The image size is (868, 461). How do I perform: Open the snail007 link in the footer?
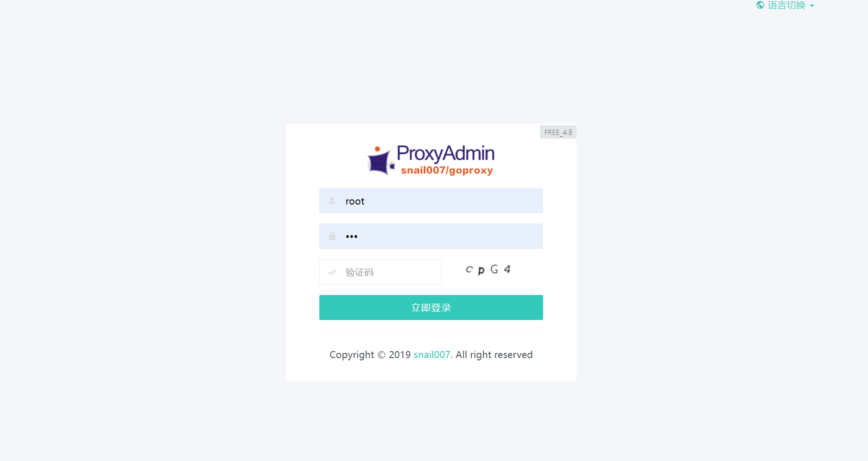coord(432,355)
